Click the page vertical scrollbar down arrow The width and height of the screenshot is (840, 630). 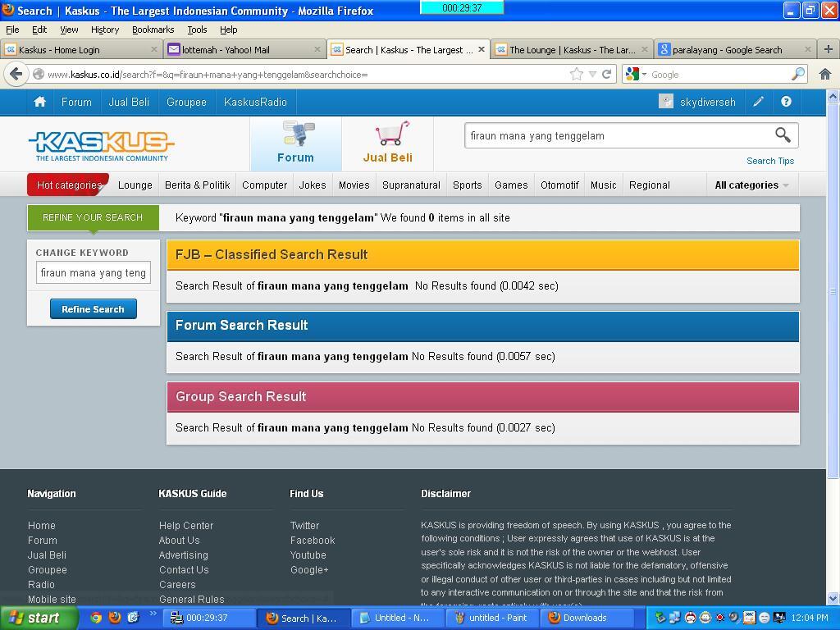click(x=833, y=598)
